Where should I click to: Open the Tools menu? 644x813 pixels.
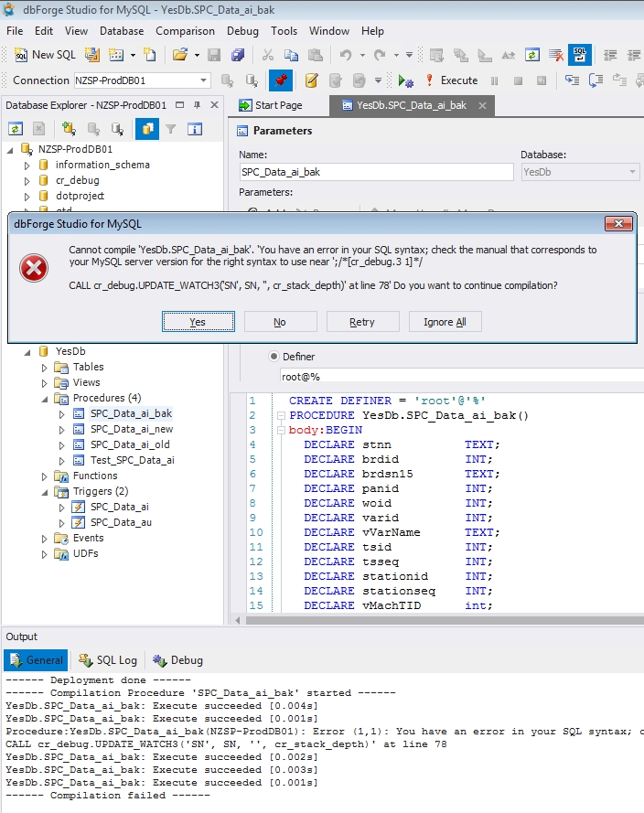284,30
